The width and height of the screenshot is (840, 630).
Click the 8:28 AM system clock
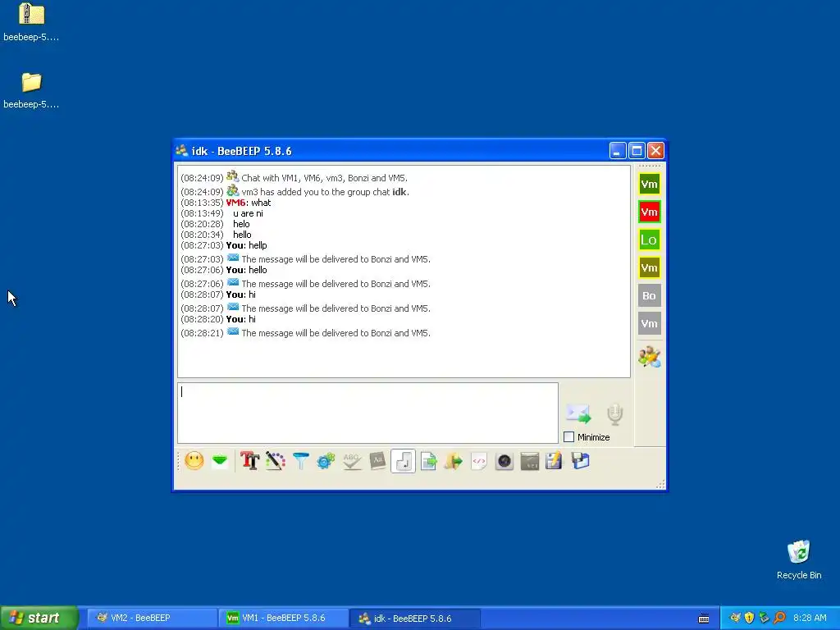[x=810, y=618]
